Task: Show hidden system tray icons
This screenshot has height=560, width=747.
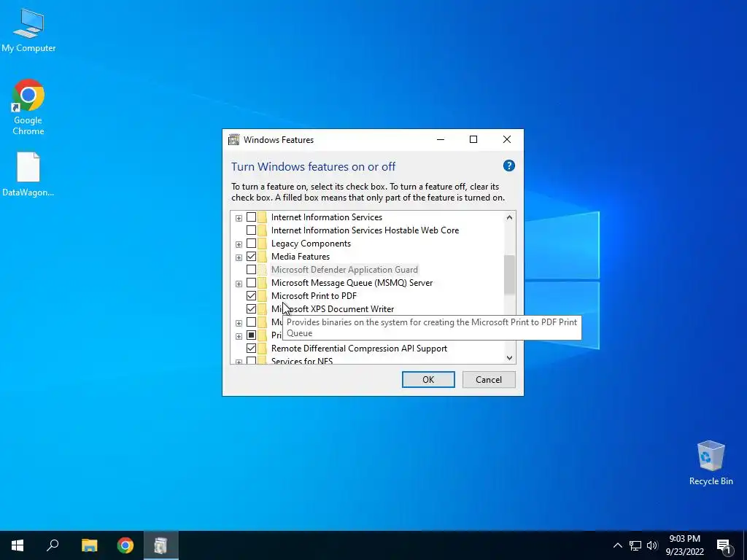Action: click(617, 545)
